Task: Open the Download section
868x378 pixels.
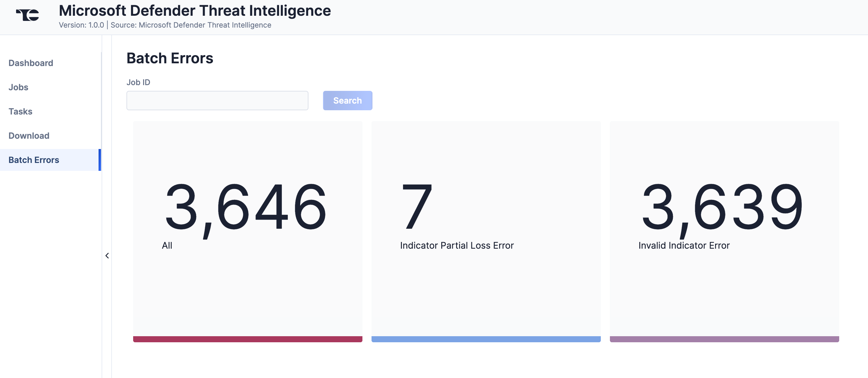Action: tap(29, 136)
